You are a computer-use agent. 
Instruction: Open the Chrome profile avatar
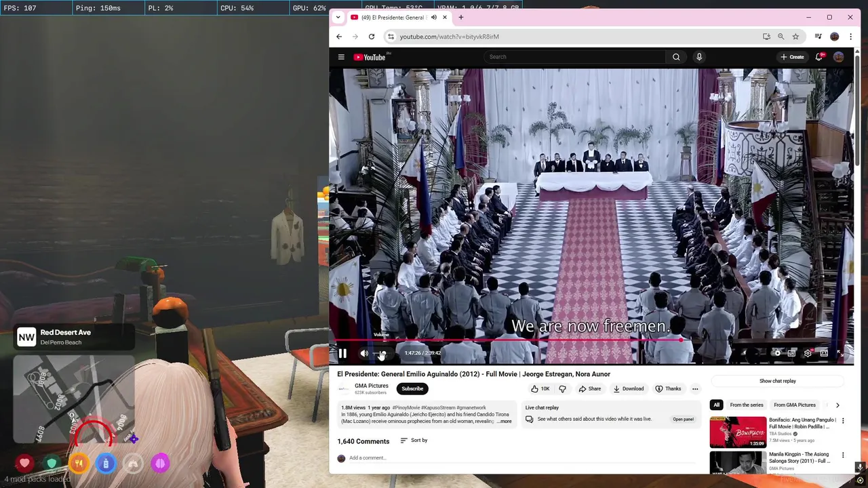click(x=835, y=37)
